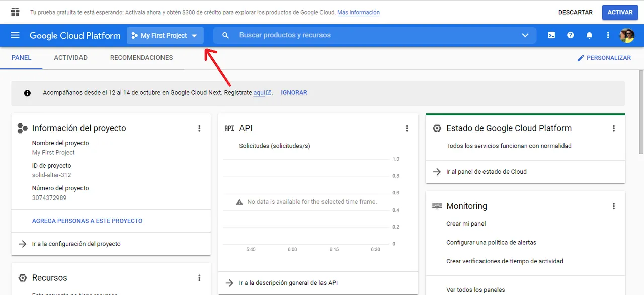Click AGREGA PERSONAS A ESTE PROYECTO

87,221
